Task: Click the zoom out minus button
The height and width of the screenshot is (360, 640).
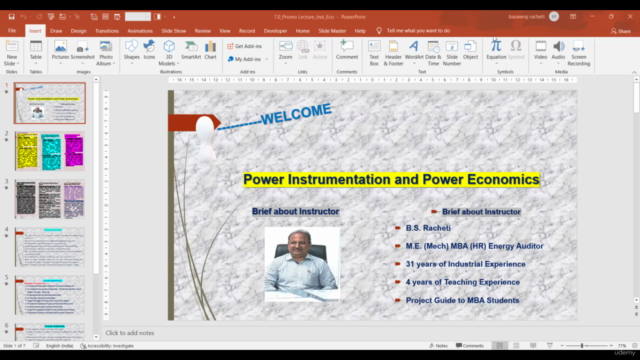Action: click(x=562, y=346)
